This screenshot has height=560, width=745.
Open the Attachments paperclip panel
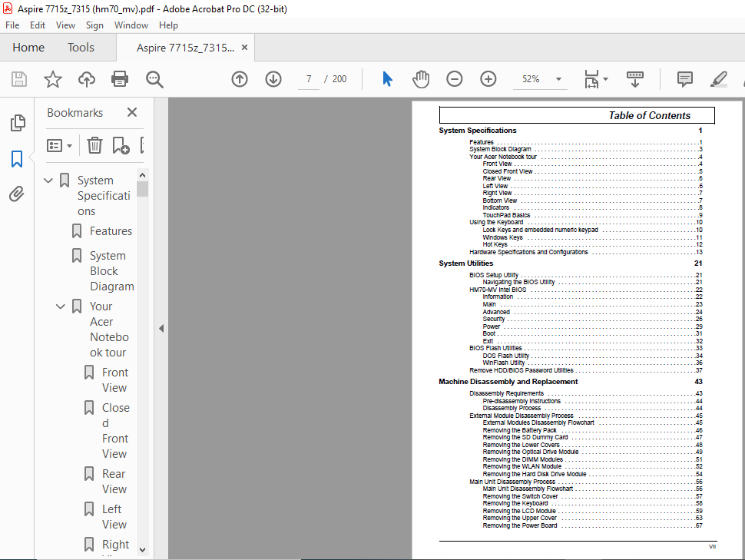point(17,194)
